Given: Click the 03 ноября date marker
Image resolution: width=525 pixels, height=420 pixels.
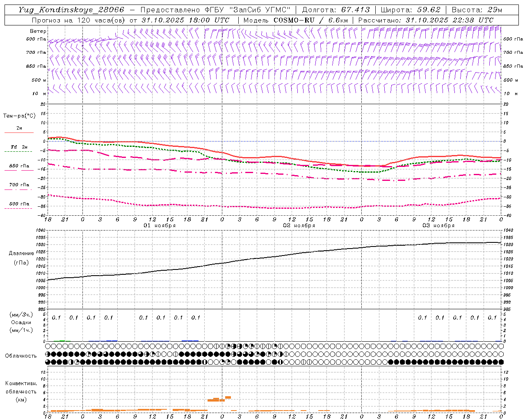Looking at the screenshot, I should tap(438, 226).
